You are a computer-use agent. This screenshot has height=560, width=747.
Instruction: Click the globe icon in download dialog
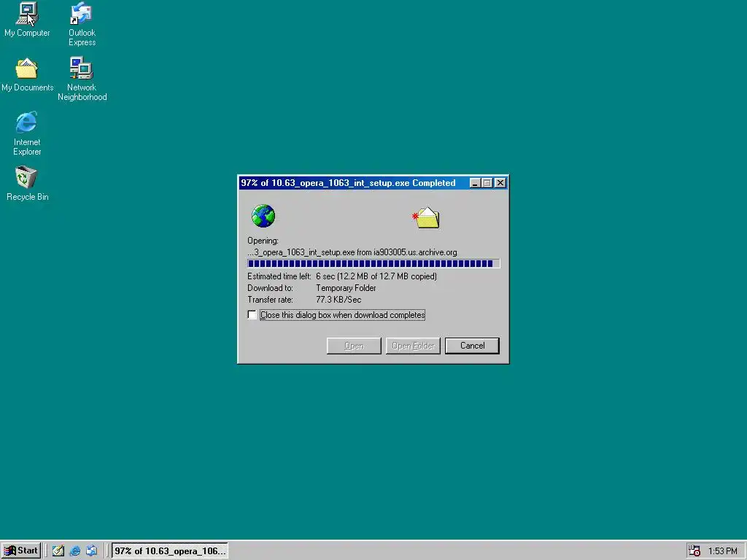pos(263,216)
